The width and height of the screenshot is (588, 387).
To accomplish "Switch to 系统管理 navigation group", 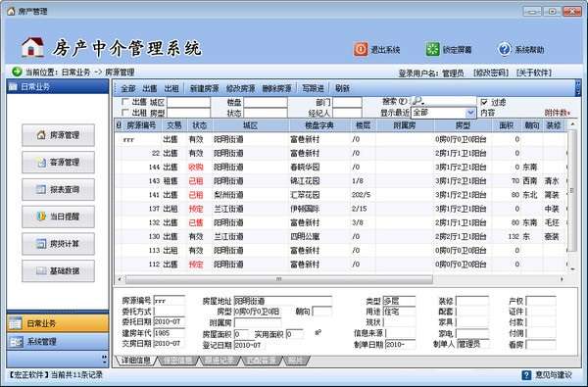I will (x=58, y=341).
